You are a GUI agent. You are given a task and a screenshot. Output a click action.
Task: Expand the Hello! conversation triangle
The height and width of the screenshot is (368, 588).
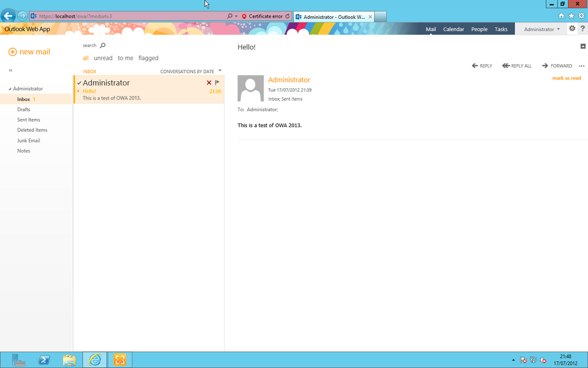click(78, 91)
